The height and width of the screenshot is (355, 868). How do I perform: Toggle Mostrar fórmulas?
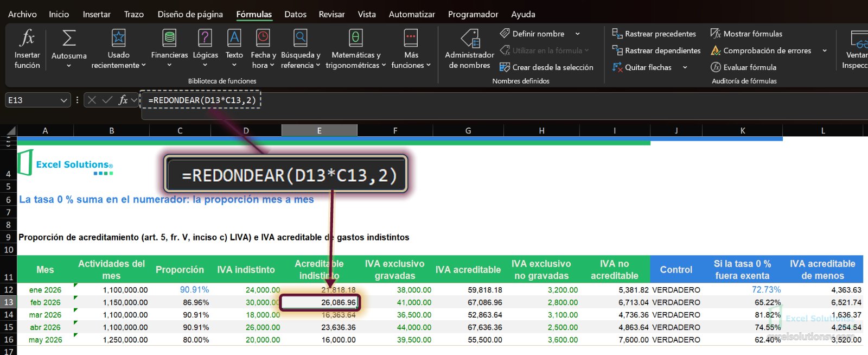click(746, 34)
